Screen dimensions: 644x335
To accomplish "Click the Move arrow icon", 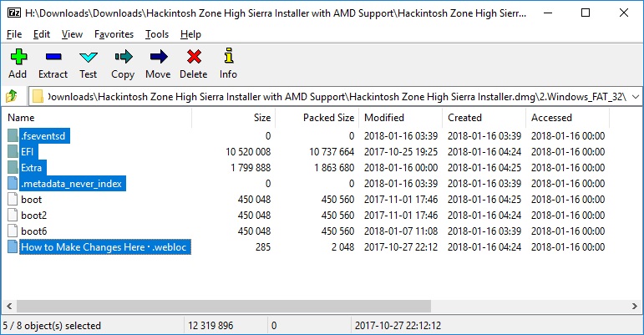I will pos(159,57).
